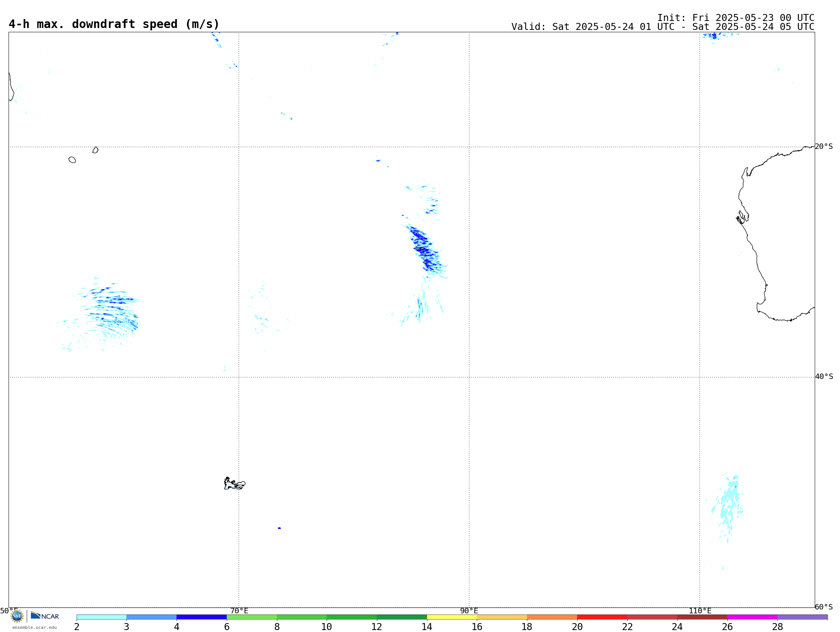Choose the light orange 16–18 m/s swatch
Image resolution: width=840 pixels, height=632 pixels.
tap(502, 617)
